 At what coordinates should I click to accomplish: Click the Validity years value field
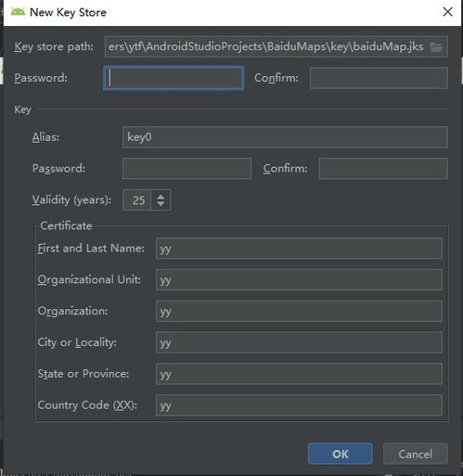click(137, 200)
